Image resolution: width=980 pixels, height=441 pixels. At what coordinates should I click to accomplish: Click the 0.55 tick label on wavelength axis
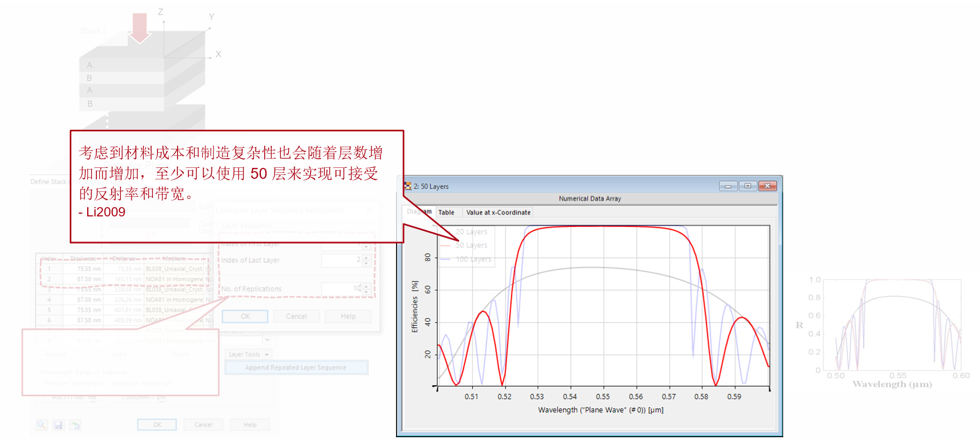point(602,396)
